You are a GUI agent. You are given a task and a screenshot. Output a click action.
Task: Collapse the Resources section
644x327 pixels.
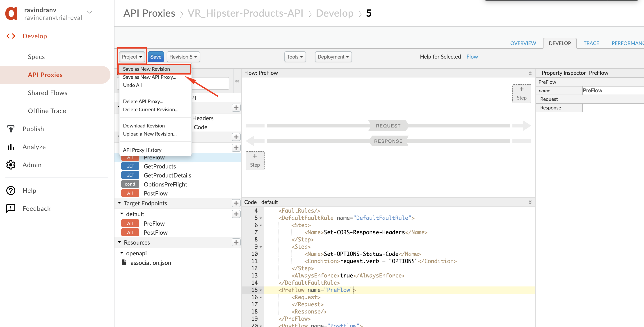[x=119, y=242]
